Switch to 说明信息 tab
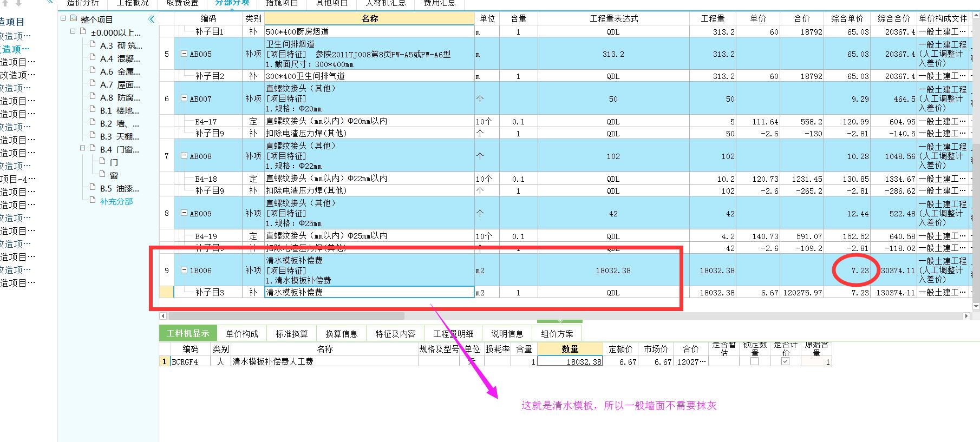The width and height of the screenshot is (980, 442). click(x=507, y=334)
